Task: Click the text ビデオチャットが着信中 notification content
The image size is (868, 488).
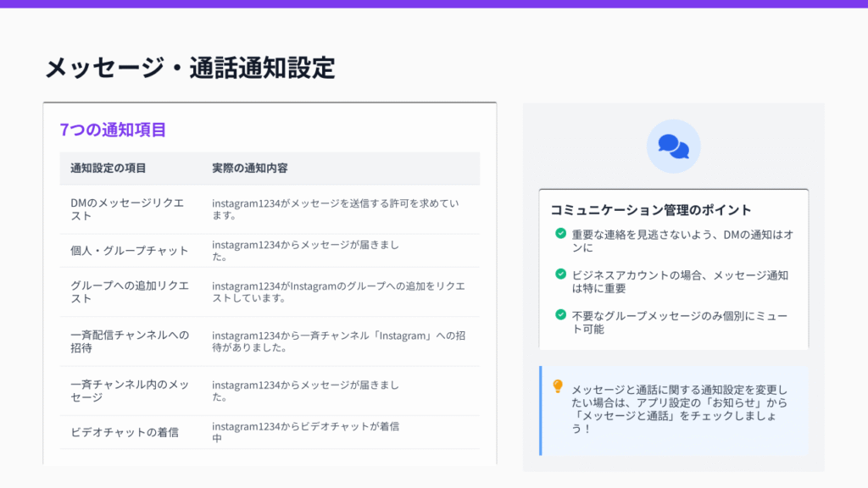Action: pos(305,432)
